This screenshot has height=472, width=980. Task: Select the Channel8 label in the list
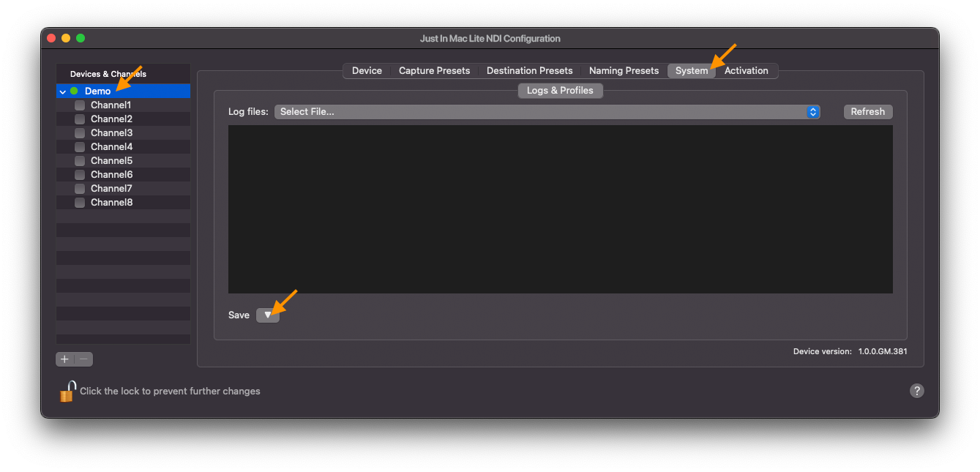click(x=111, y=203)
